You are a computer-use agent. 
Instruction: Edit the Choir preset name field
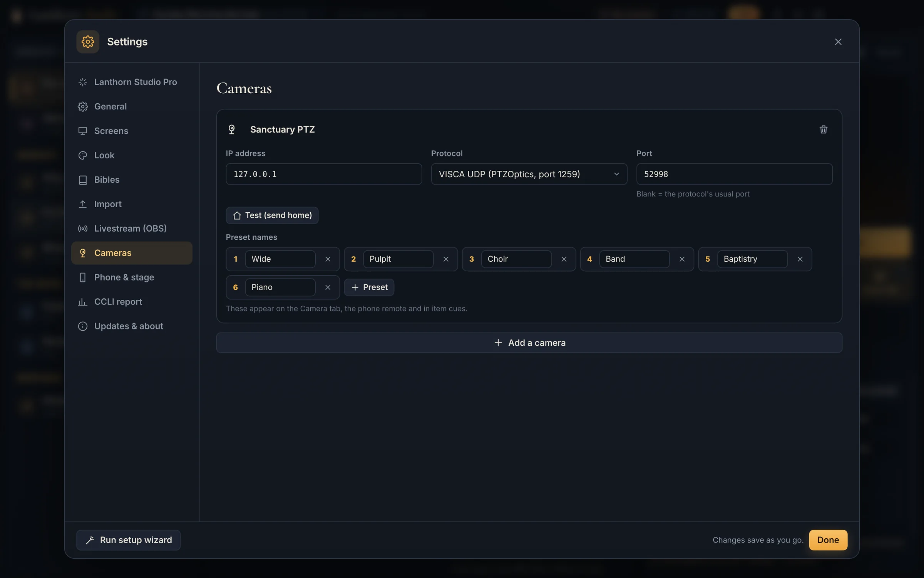point(516,259)
